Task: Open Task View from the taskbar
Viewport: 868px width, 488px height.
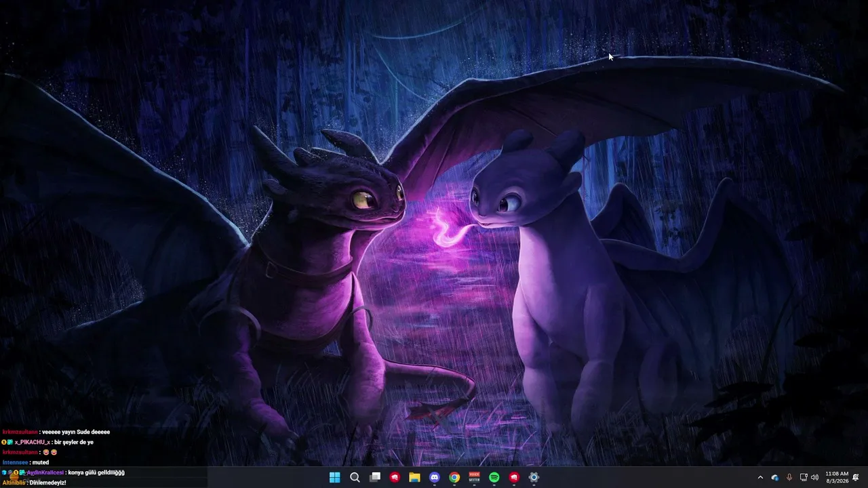Action: tap(375, 477)
